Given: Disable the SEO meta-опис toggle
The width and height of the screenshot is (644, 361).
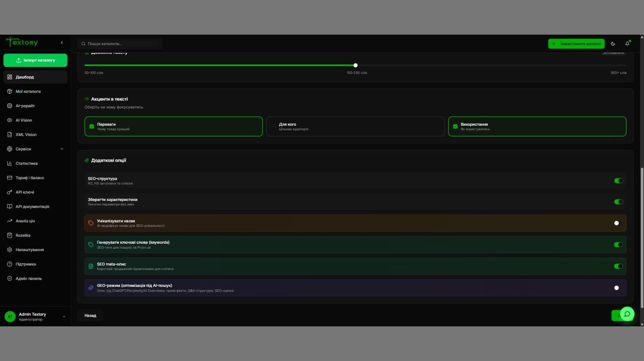Looking at the screenshot, I should click(x=619, y=266).
